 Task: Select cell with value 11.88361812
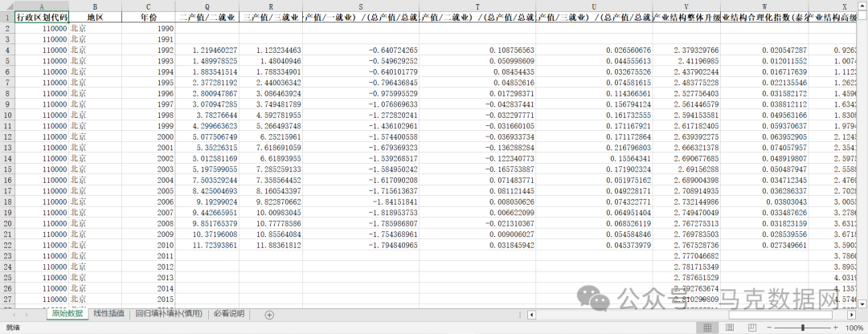click(271, 245)
